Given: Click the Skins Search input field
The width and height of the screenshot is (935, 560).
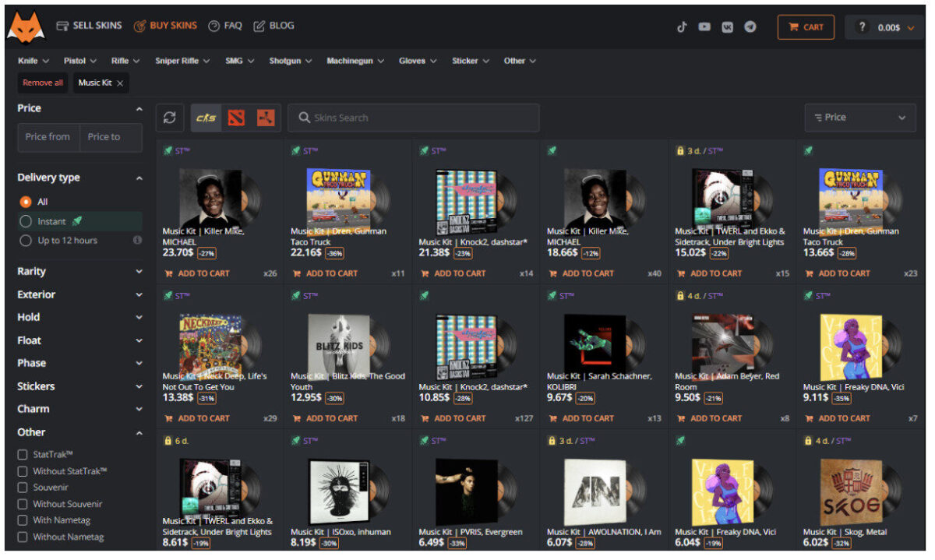Looking at the screenshot, I should [413, 118].
